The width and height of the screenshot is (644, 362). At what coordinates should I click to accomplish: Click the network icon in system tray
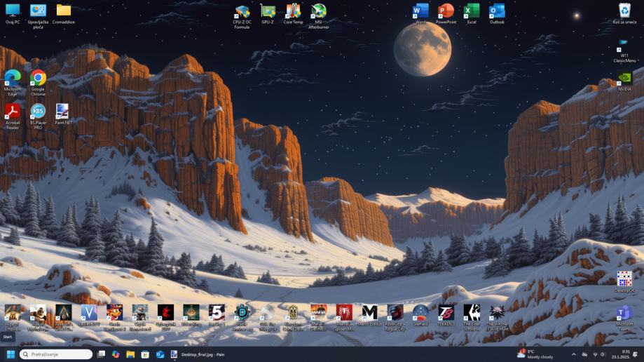coord(595,354)
